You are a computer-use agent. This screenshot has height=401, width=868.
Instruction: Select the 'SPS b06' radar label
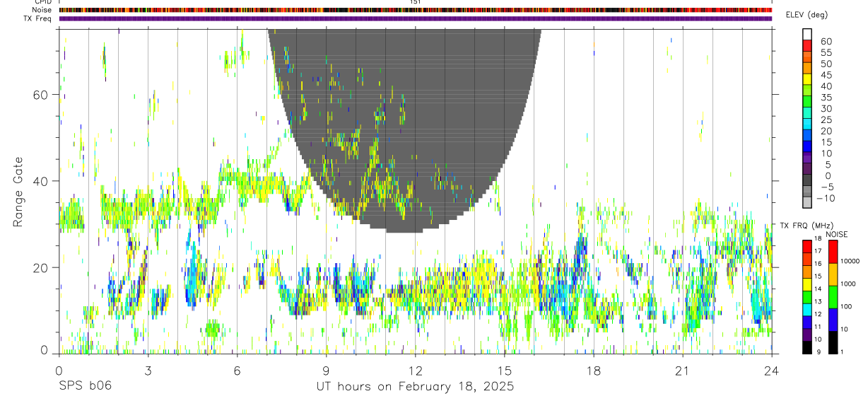[85, 386]
